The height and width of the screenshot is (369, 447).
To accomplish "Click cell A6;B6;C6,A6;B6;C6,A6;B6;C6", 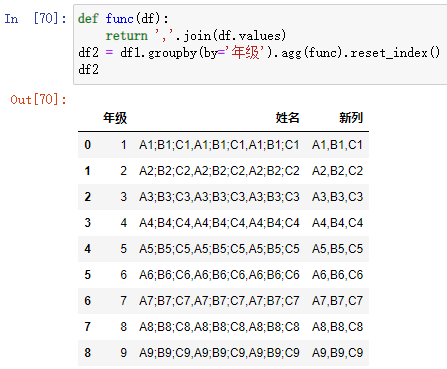I will 219,275.
